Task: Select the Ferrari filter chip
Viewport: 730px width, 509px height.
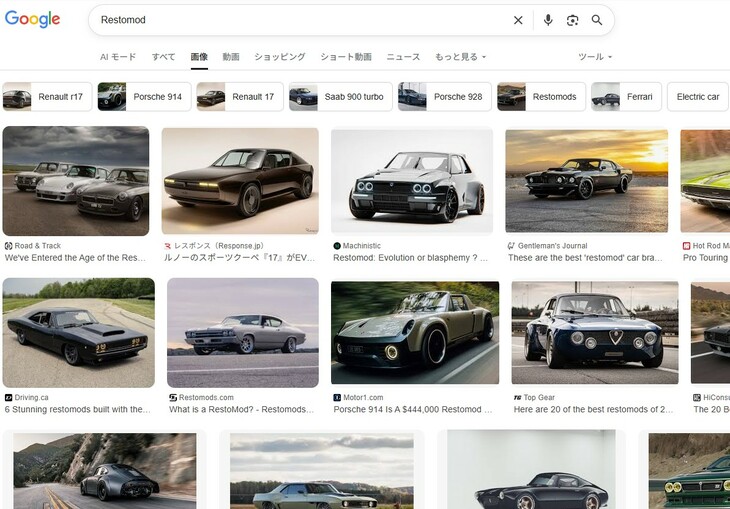Action: tap(626, 97)
